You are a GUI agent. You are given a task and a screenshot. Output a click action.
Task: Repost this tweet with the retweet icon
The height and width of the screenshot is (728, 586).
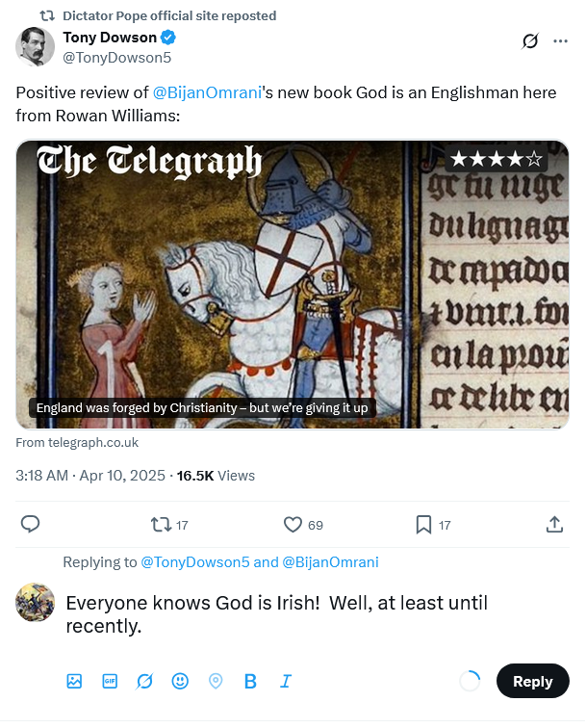[x=162, y=524]
